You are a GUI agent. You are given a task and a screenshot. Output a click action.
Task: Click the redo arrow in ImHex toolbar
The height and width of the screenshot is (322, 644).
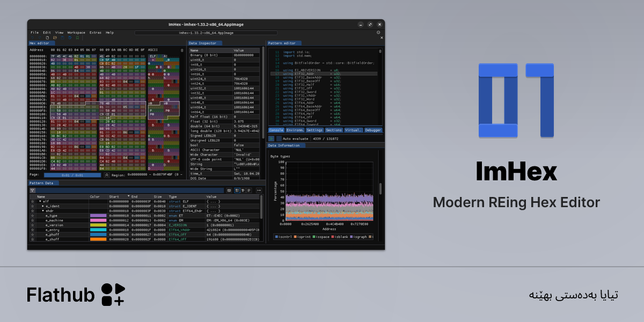pos(40,38)
